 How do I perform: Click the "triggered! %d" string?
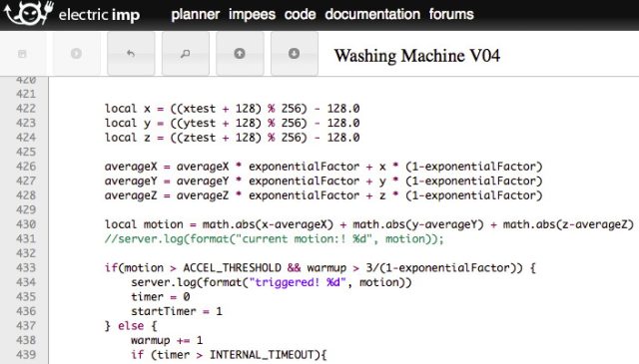298,282
